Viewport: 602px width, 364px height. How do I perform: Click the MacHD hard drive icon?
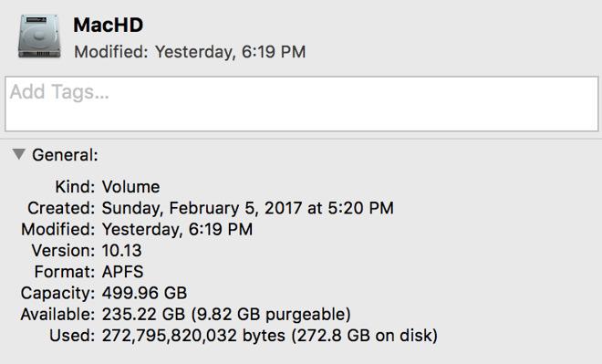[39, 36]
